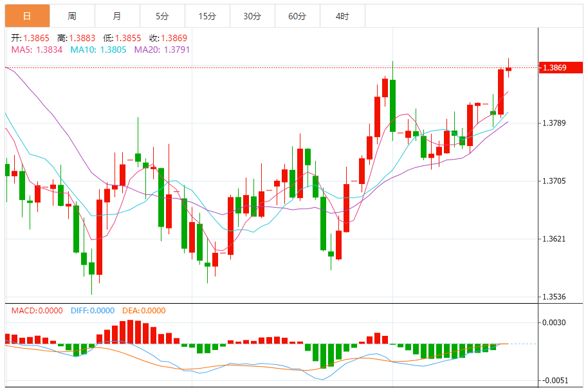This screenshot has height=388, width=588.
Task: Select the 60分 timeframe tab
Action: pyautogui.click(x=297, y=16)
